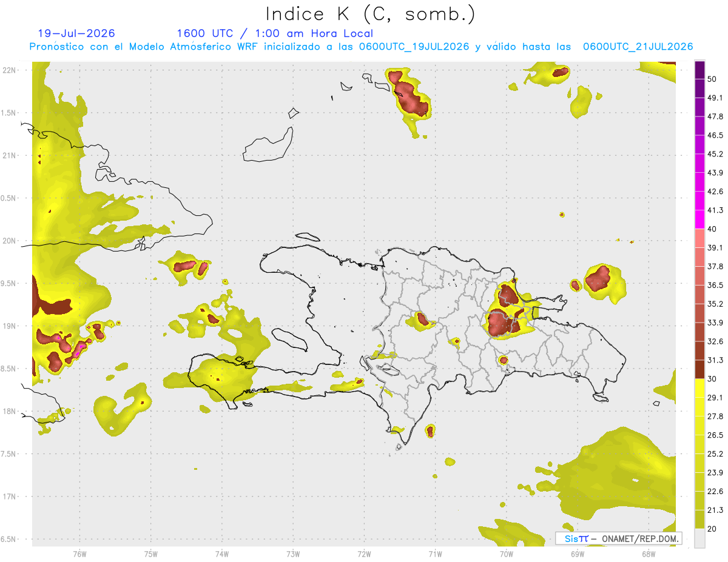Pick the magenta band between 40 and 41.3
Screen dimensions: 728x562
(x=699, y=219)
